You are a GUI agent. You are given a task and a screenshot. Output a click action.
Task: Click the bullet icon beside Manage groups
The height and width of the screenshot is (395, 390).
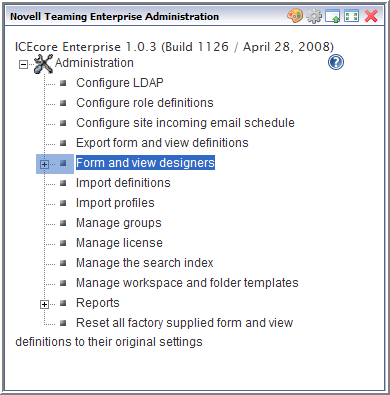(63, 223)
